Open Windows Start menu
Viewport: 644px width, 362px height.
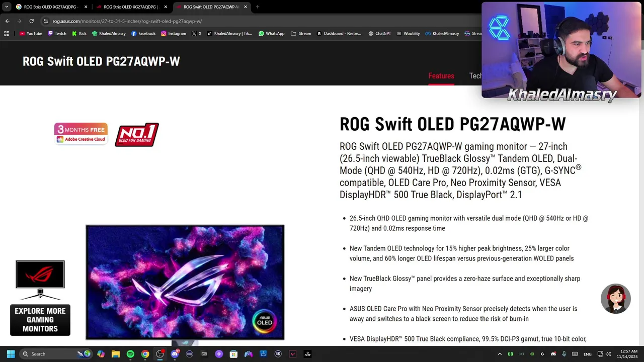(11, 354)
